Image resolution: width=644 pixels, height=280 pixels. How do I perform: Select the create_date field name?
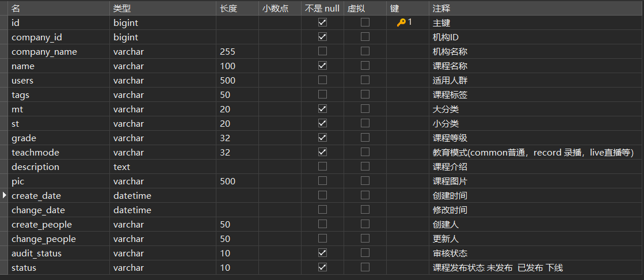[36, 196]
